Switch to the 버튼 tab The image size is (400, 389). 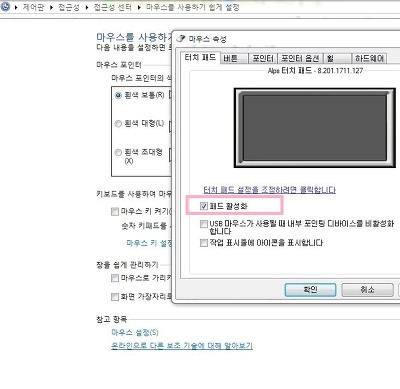(234, 59)
